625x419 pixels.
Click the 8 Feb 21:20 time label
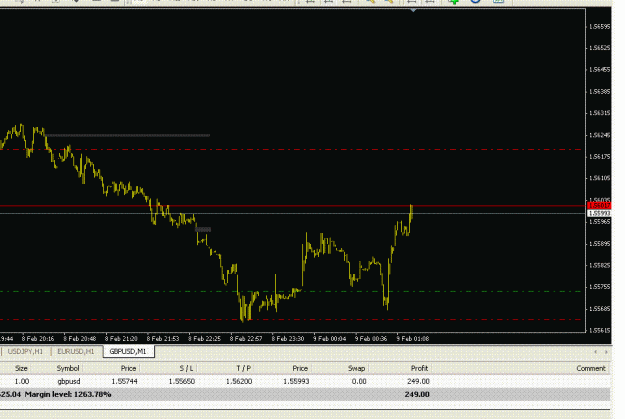pos(121,338)
